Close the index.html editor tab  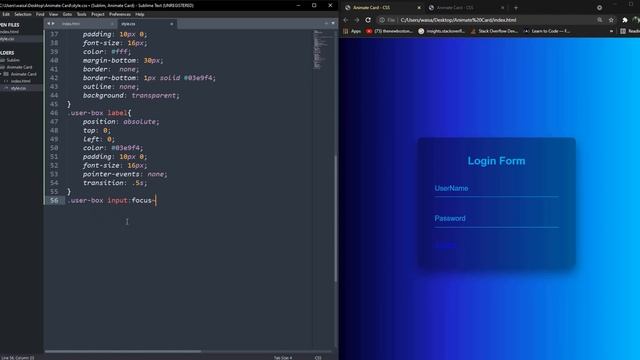pos(112,24)
